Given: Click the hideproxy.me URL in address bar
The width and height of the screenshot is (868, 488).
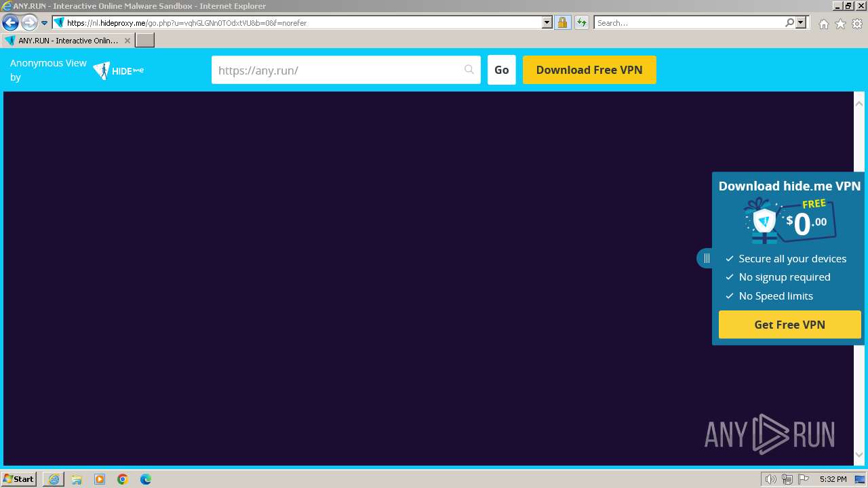Looking at the screenshot, I should pos(186,23).
